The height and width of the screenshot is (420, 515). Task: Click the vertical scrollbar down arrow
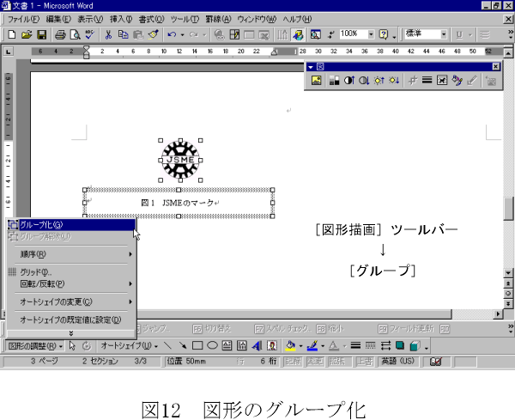[x=508, y=273]
